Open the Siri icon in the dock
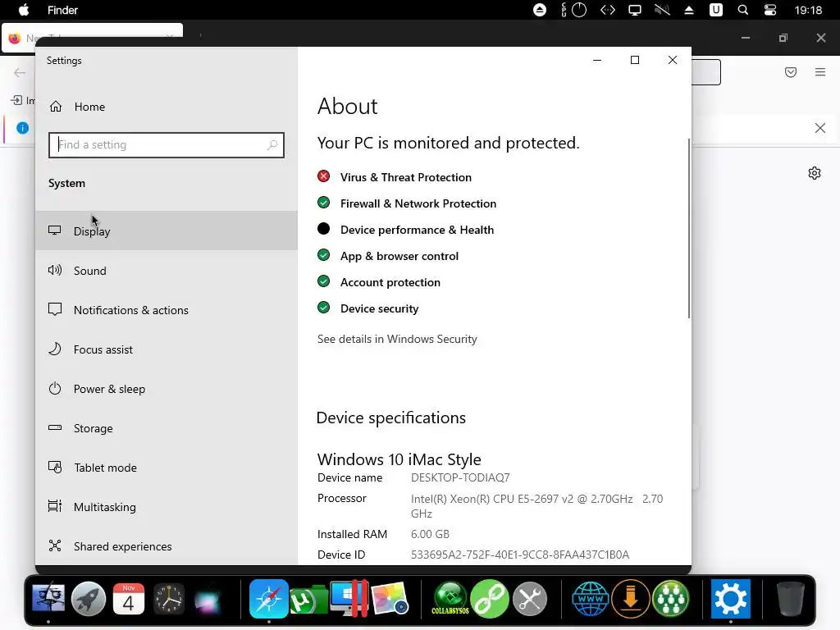Screen dimensions: 840x630 208,598
